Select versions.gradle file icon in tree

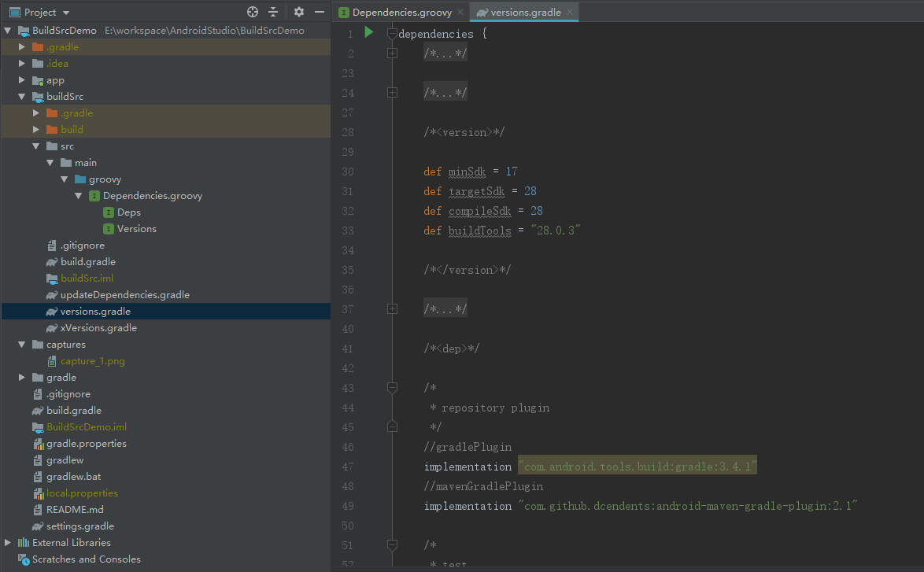pyautogui.click(x=52, y=311)
